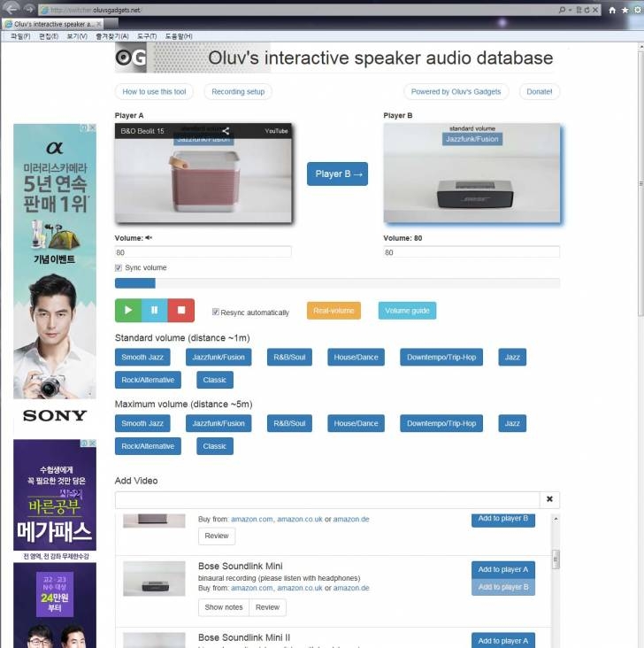Click the green play button

pyautogui.click(x=128, y=311)
